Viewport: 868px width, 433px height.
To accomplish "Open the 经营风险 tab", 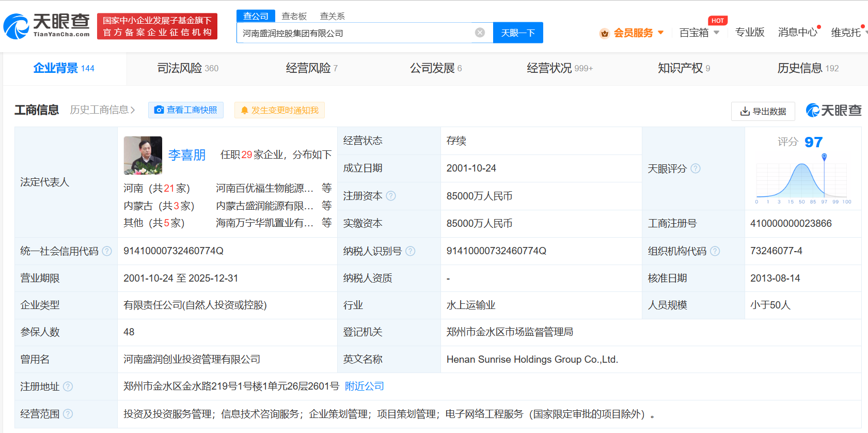I will point(312,68).
